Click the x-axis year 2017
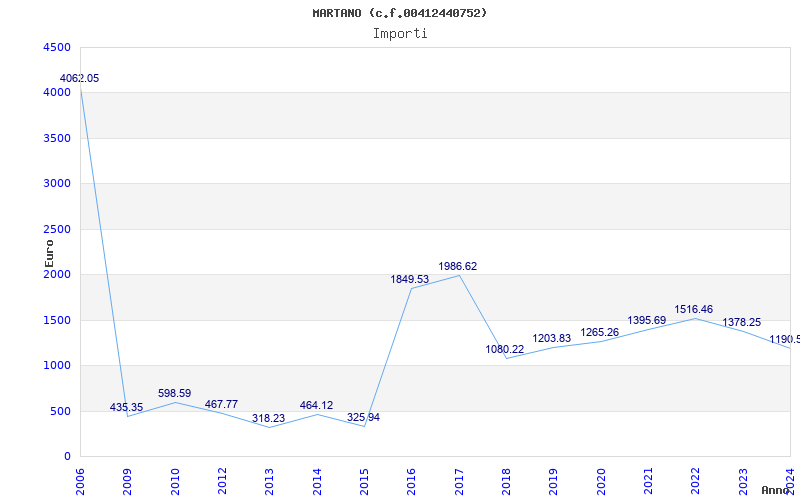The width and height of the screenshot is (800, 500). click(459, 482)
